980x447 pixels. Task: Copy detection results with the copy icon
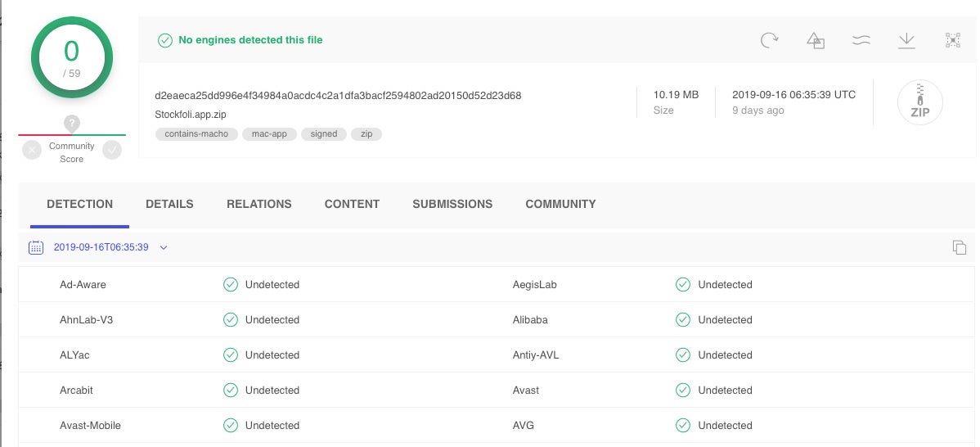[x=960, y=247]
